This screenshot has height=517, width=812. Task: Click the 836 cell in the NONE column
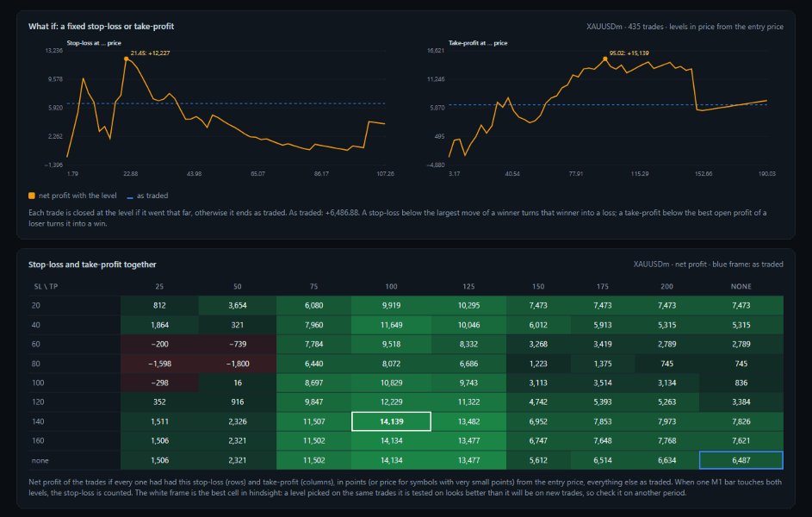[x=741, y=383]
